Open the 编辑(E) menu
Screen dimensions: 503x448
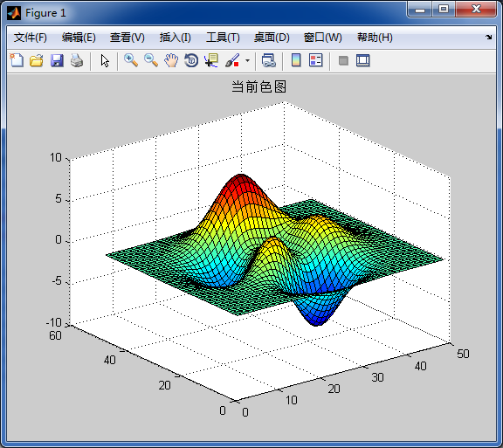(x=79, y=38)
